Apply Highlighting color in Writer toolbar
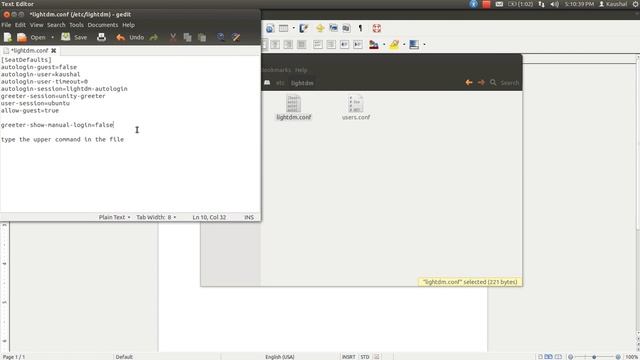 pyautogui.click(x=394, y=44)
